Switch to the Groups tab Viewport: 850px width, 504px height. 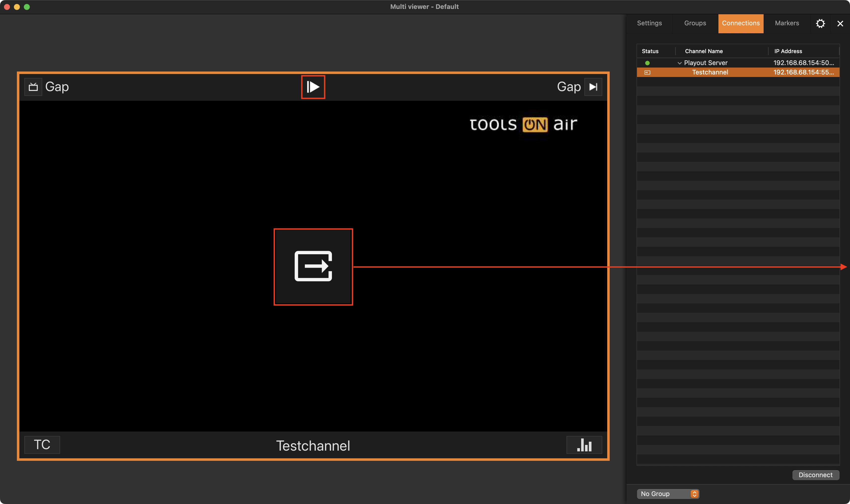pos(695,23)
